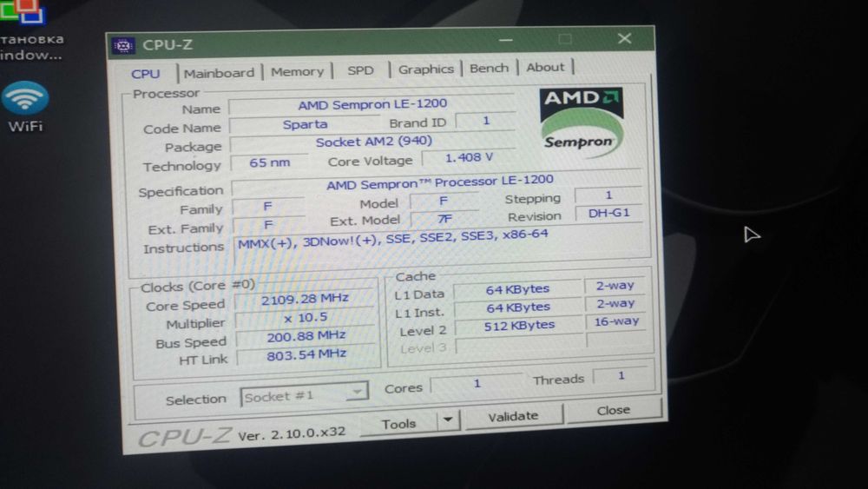Viewport: 868px width, 489px height.
Task: Click the Cores value field
Action: click(x=477, y=383)
